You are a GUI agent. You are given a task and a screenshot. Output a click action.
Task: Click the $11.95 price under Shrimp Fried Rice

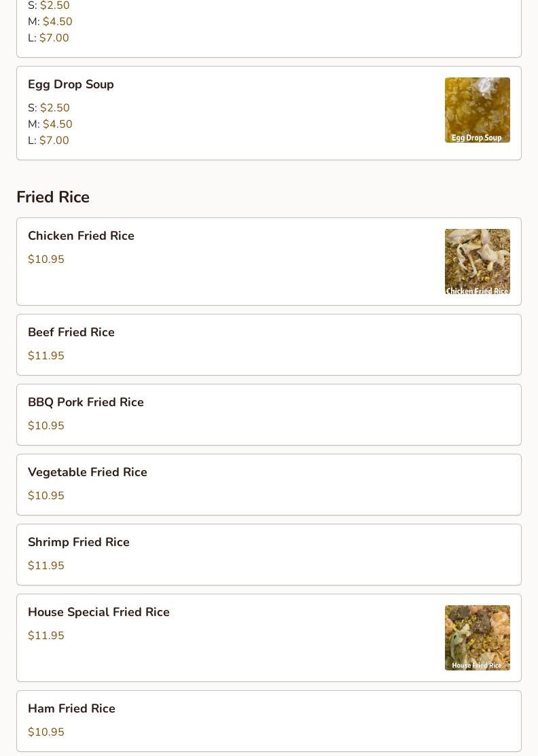46,566
